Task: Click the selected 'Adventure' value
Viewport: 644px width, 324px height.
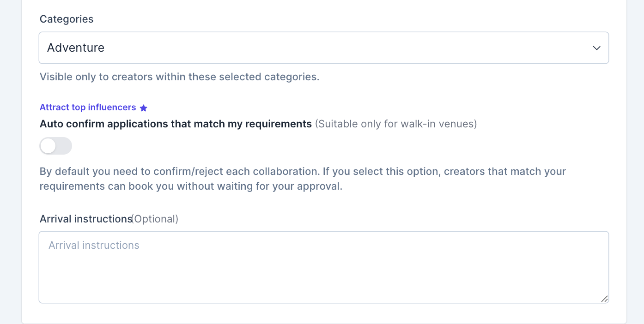Action: [x=76, y=48]
